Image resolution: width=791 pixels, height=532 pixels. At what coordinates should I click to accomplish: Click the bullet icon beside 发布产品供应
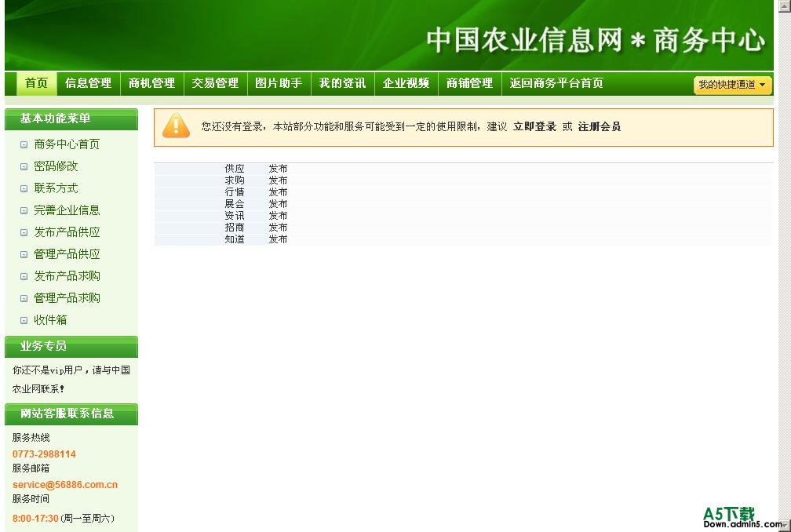pyautogui.click(x=24, y=232)
